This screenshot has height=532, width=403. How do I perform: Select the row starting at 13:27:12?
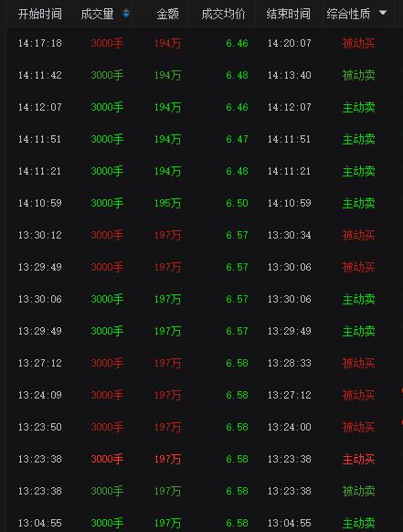click(x=201, y=363)
